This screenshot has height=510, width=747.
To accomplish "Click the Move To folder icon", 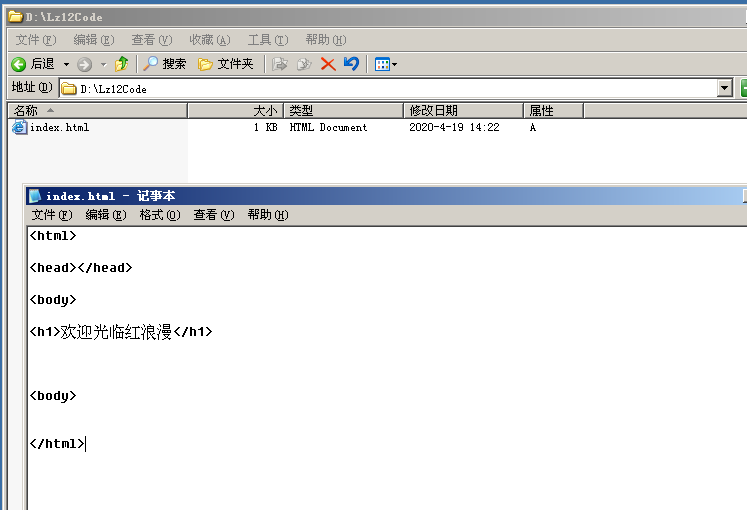I will click(x=280, y=64).
